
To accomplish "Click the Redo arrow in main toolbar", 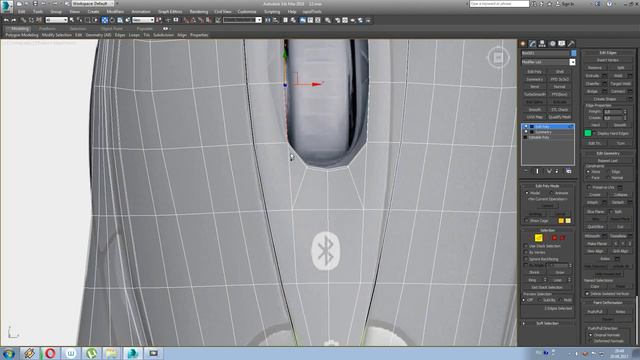I will pos(13,20).
